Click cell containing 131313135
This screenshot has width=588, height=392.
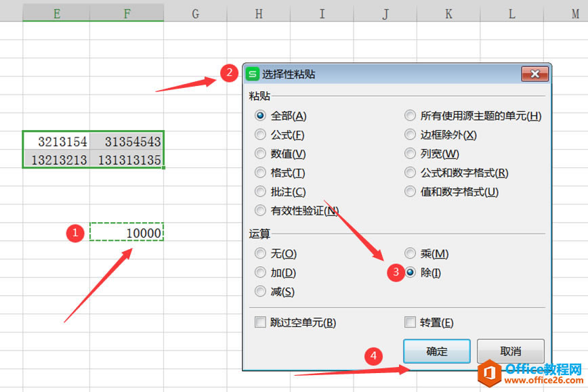point(127,159)
